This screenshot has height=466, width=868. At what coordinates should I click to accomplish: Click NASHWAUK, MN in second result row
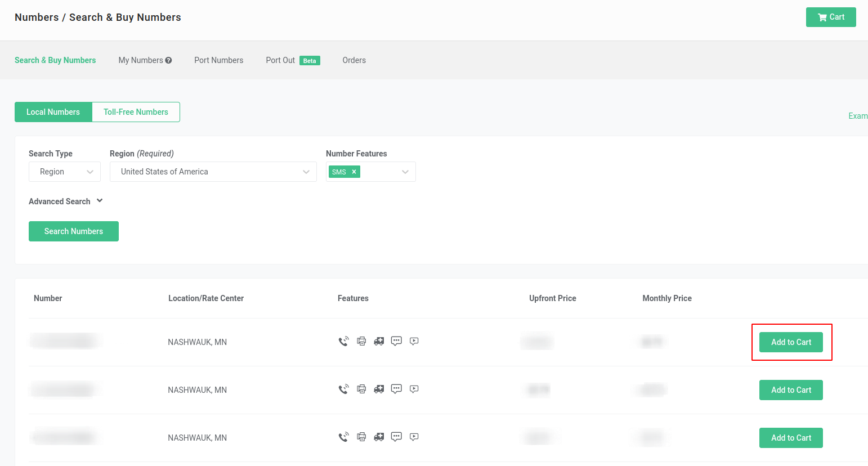(198, 390)
